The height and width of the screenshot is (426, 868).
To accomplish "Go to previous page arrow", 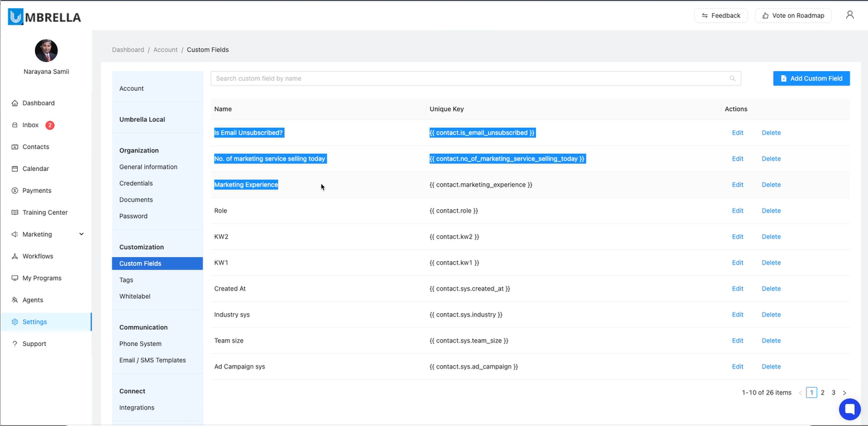I will click(801, 393).
